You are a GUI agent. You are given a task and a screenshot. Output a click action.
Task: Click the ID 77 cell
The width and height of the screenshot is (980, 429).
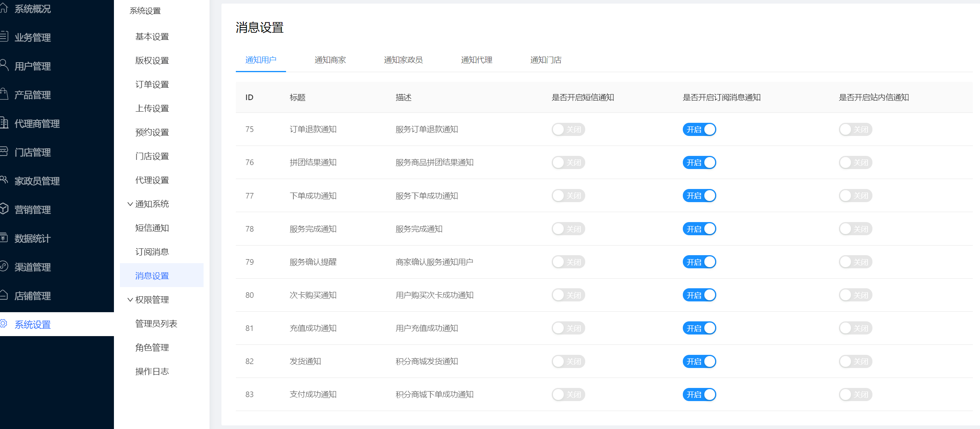pos(249,196)
